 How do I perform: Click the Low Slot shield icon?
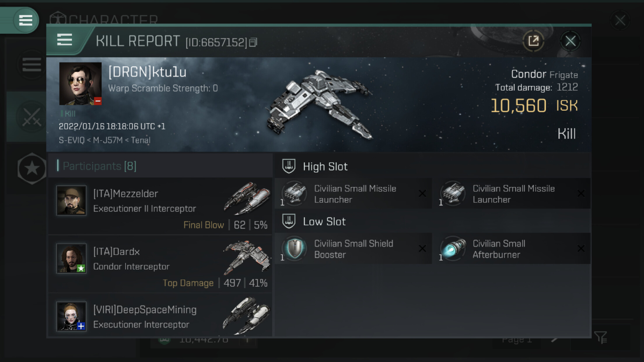289,221
